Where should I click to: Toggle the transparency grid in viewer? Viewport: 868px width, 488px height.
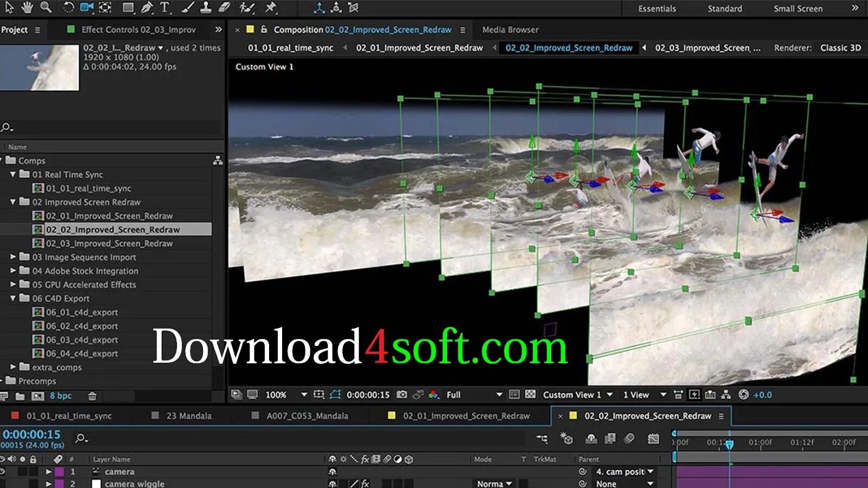click(x=531, y=395)
